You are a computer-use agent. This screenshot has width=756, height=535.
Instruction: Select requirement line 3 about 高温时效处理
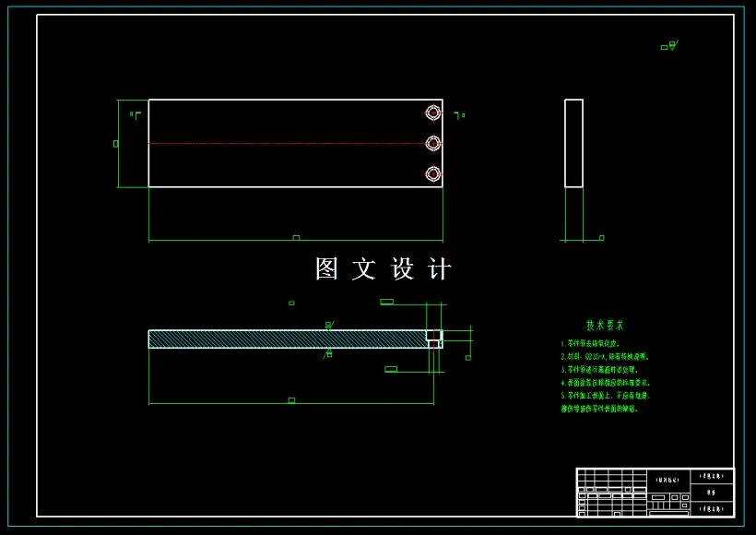pos(599,370)
